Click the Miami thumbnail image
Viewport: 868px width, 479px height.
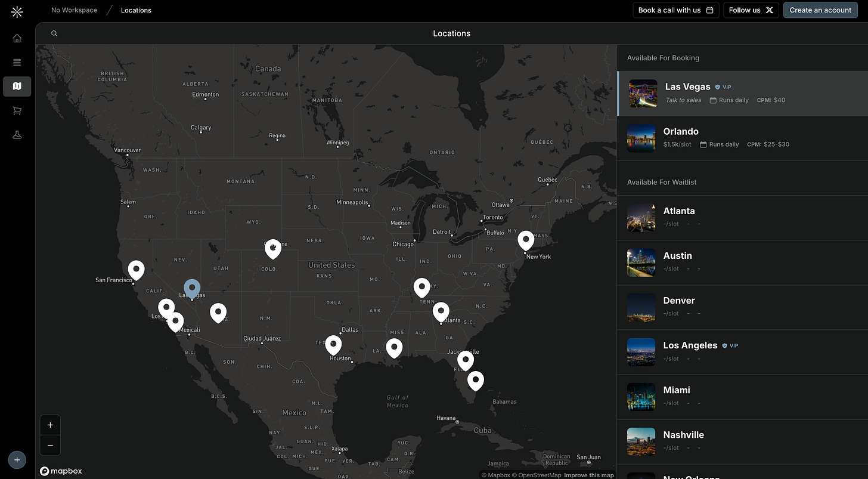coord(641,397)
